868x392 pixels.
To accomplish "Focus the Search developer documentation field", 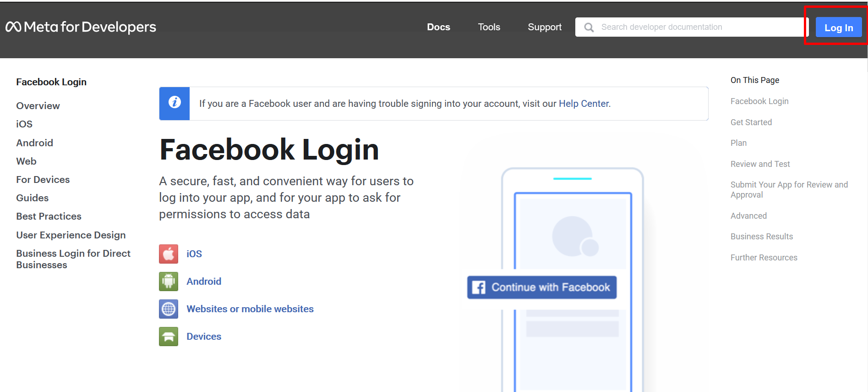I will [x=692, y=27].
